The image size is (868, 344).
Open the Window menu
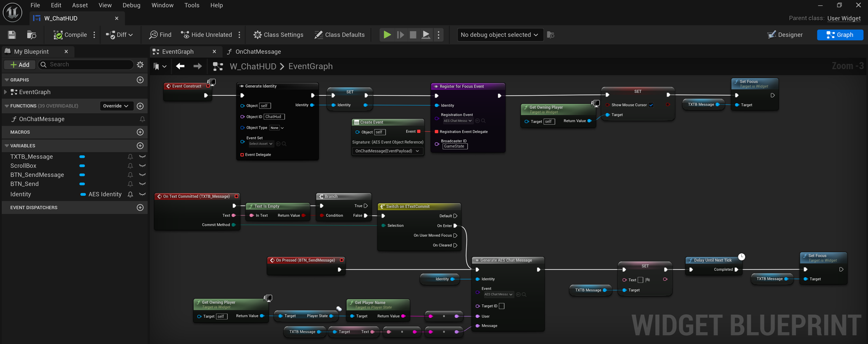point(162,5)
